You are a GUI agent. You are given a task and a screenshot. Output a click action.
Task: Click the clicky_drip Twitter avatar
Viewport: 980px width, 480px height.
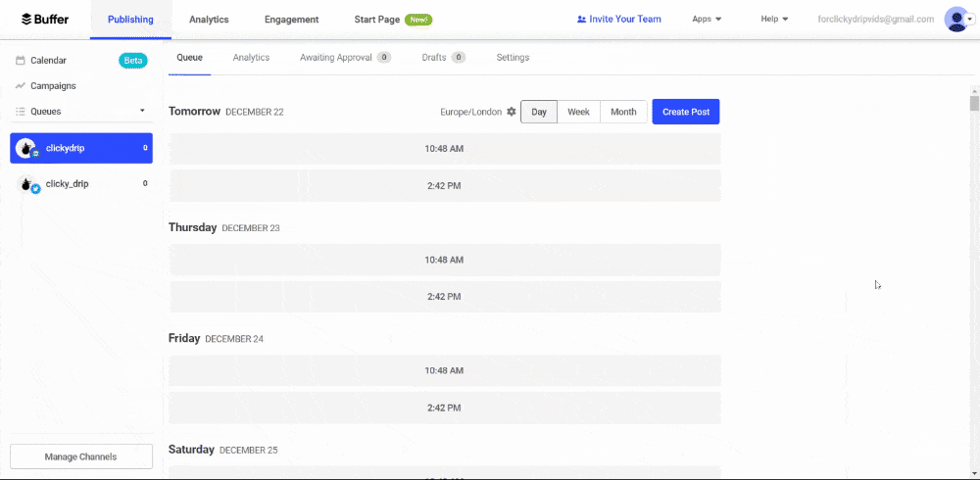[27, 184]
